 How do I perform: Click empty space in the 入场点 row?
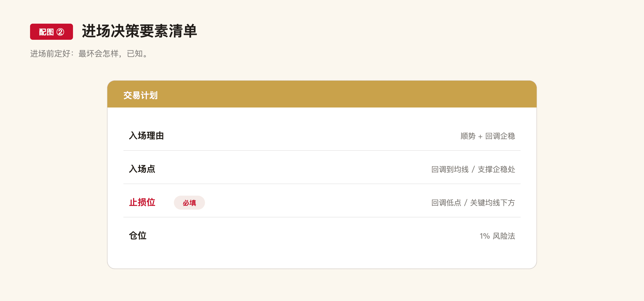[292, 169]
